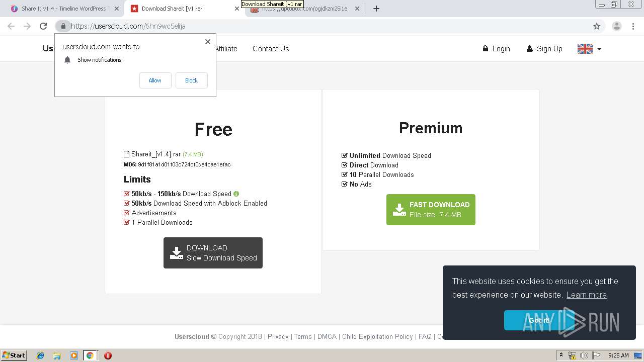This screenshot has height=362, width=644.
Task: Click the Action Center flag tray icon
Action: pyautogui.click(x=596, y=355)
